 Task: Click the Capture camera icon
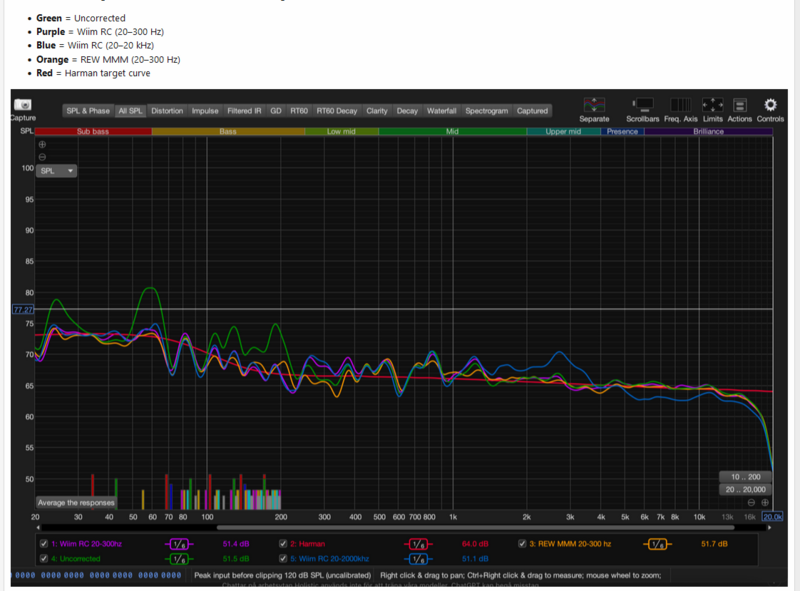click(22, 105)
